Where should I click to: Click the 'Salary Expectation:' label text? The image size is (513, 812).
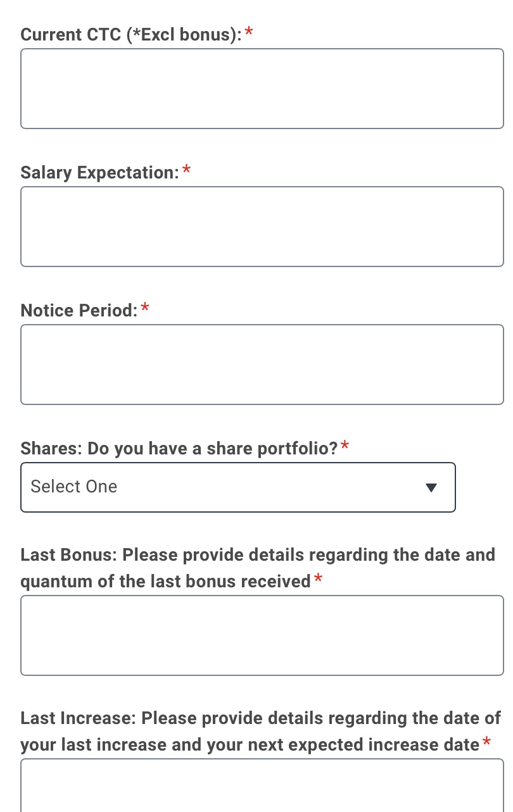(99, 172)
